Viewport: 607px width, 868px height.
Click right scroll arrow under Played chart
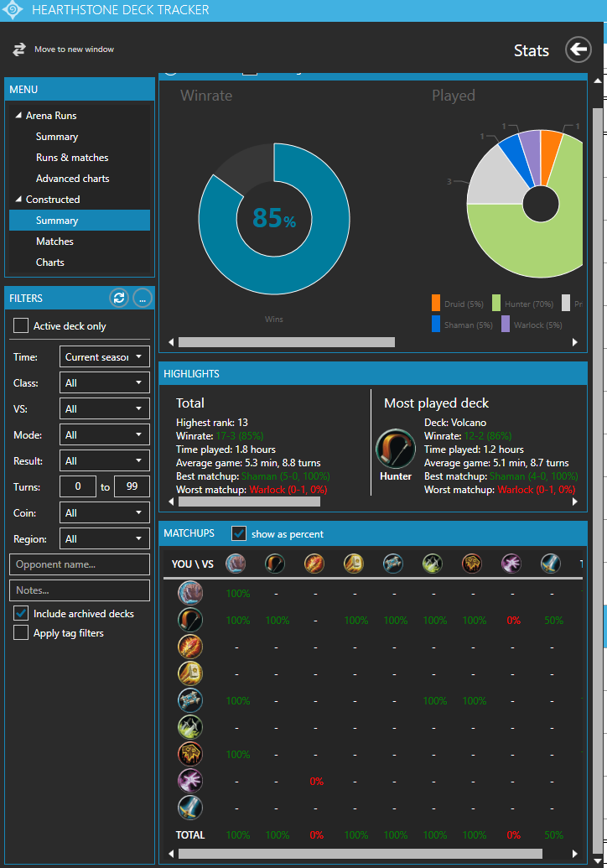coord(575,342)
